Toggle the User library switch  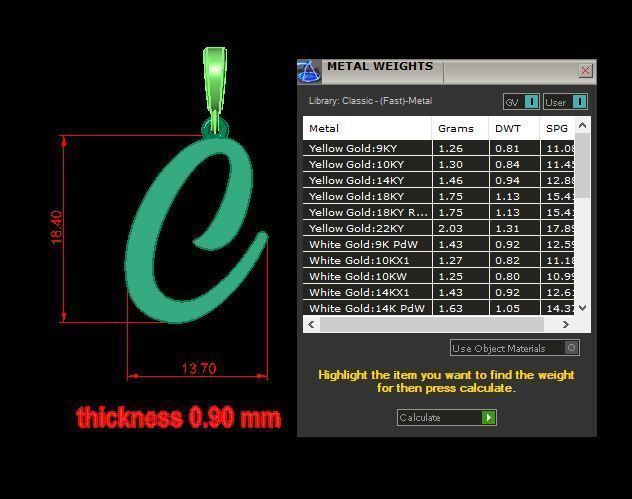click(565, 102)
